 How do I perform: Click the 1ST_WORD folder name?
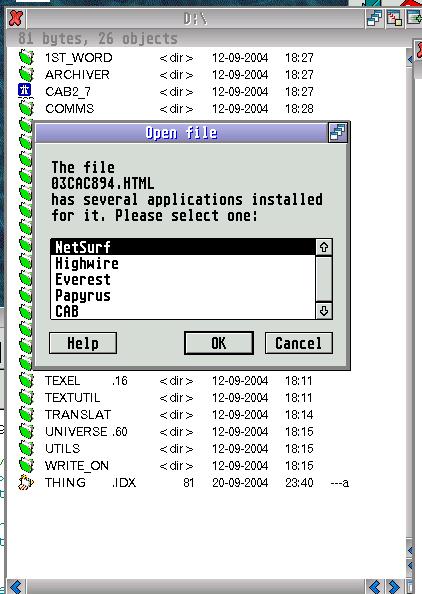click(78, 58)
